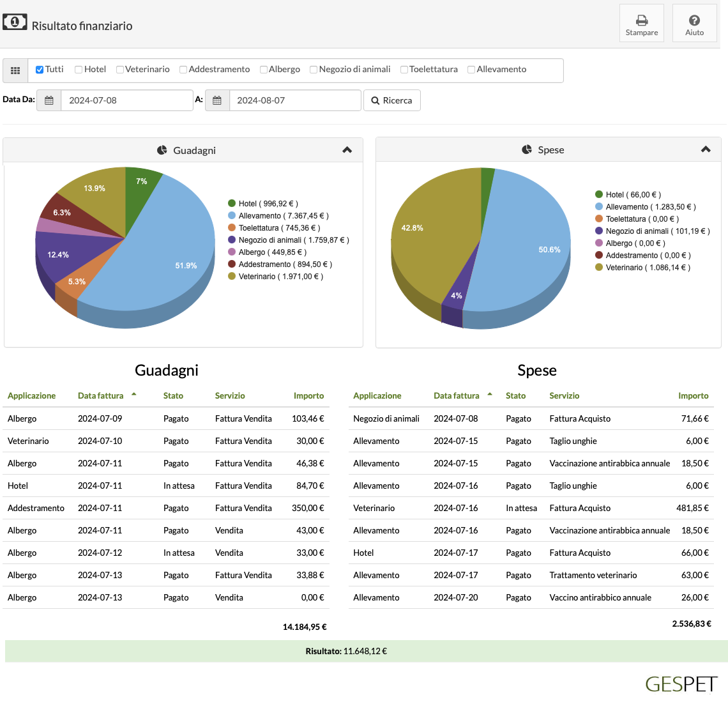Click the pie chart icon beside Guadagni
The image size is (728, 704).
162,150
